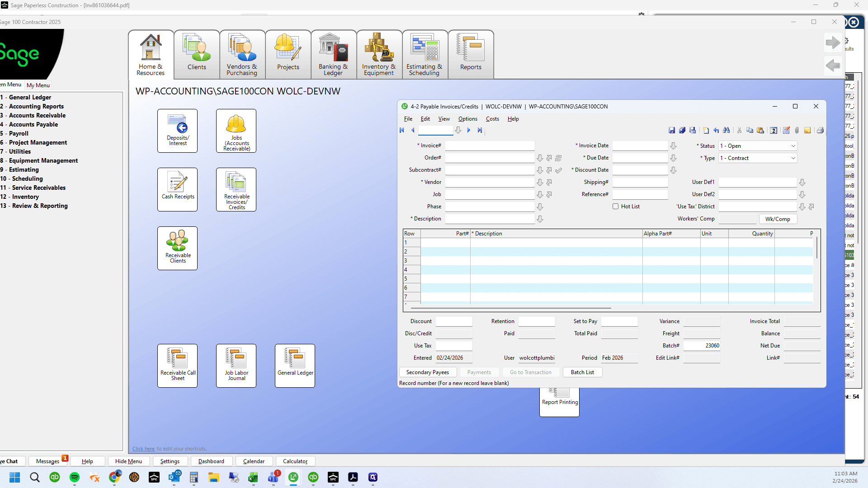Open the Vendor lookup arrow
This screenshot has height=488, width=868.
540,183
